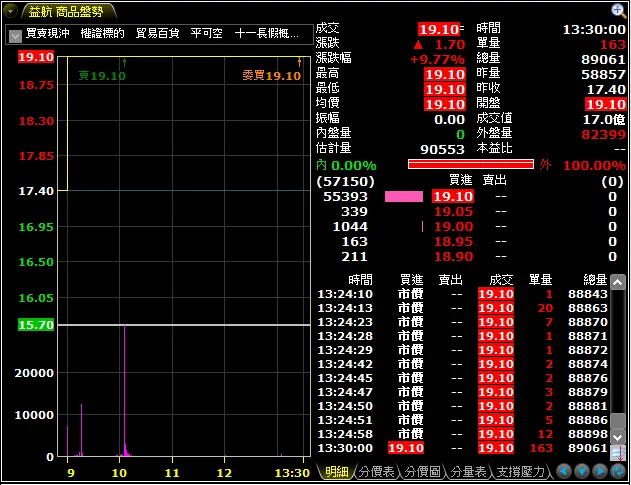The width and height of the screenshot is (631, 485).
Task: Click the 昨收 value 17.40
Action: (x=606, y=89)
